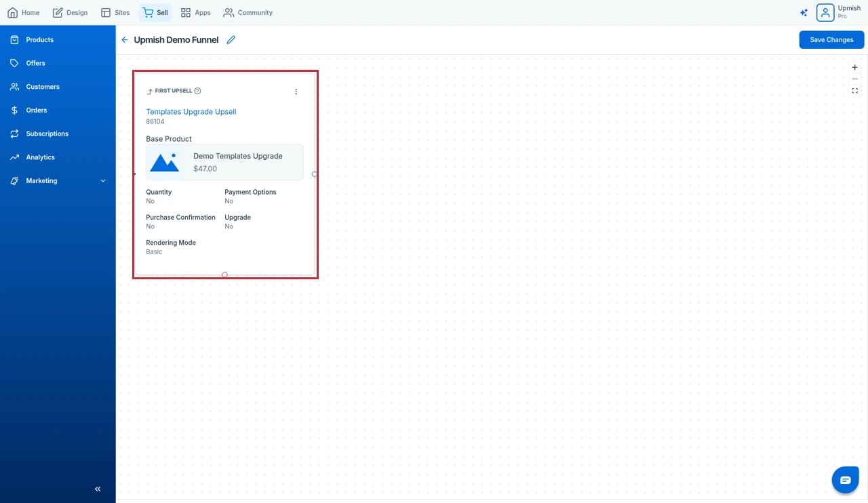Click the $47.00 price text

click(x=205, y=169)
